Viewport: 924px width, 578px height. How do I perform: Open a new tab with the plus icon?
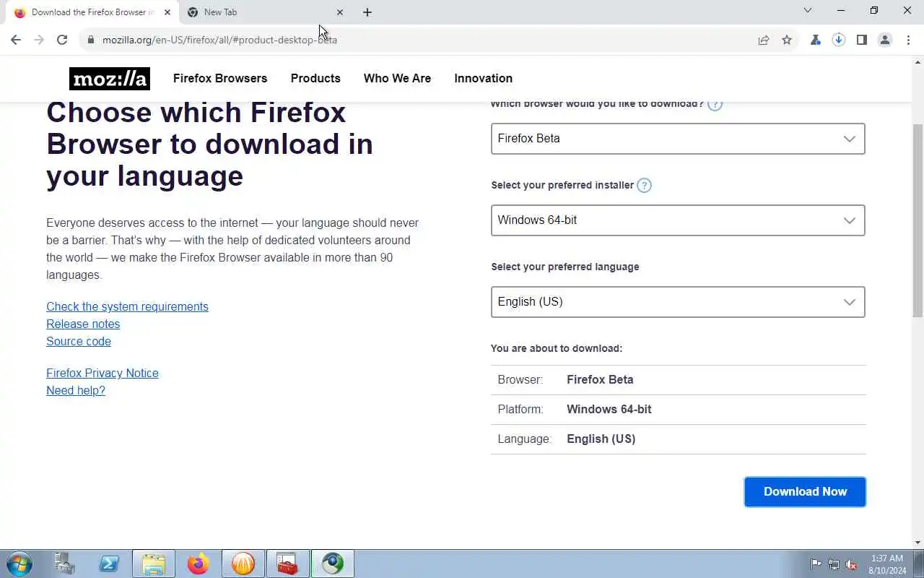(x=367, y=12)
